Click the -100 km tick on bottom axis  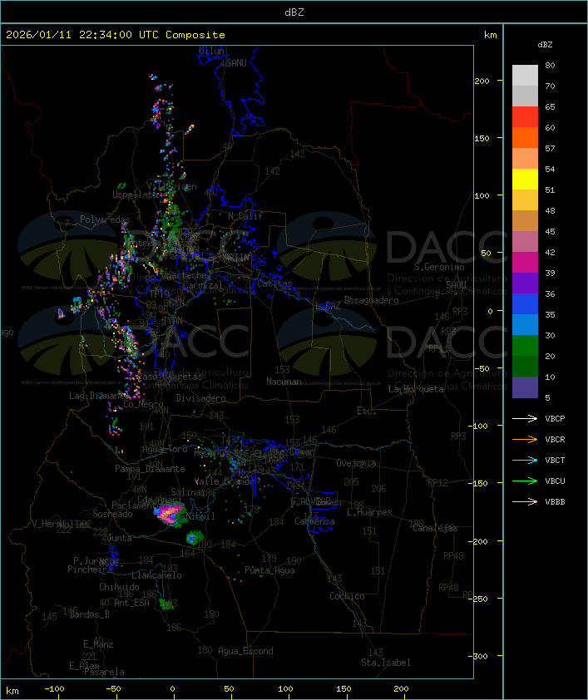[55, 689]
